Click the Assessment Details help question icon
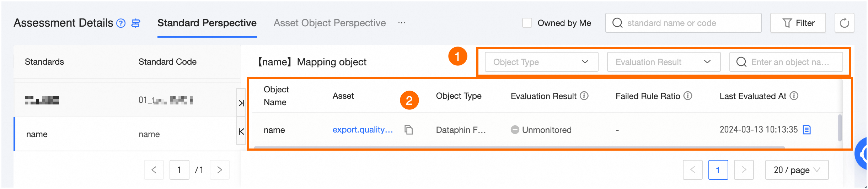This screenshot has height=189, width=868. click(x=121, y=23)
